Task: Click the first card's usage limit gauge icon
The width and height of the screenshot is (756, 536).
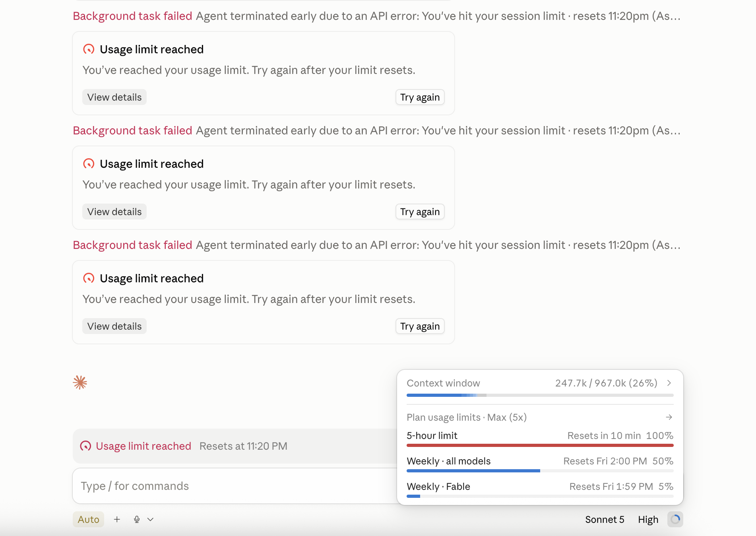Action: [x=89, y=49]
